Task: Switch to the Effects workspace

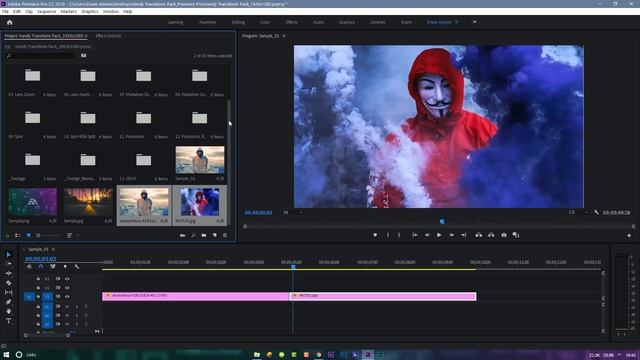Action: click(x=291, y=22)
